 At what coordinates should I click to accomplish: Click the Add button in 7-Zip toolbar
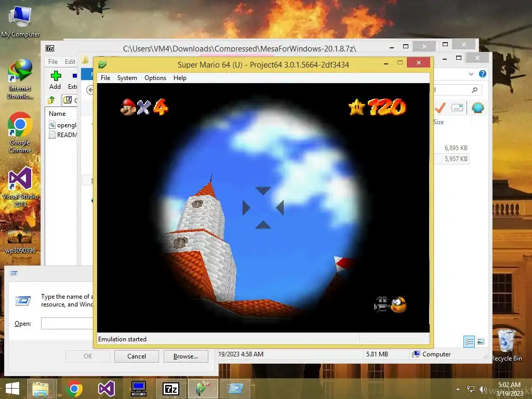[55, 81]
